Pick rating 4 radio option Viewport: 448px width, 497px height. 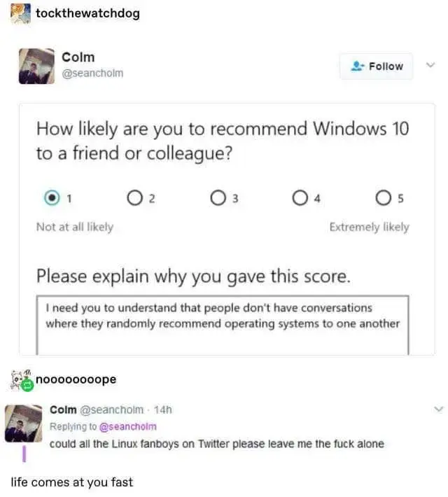coord(300,198)
